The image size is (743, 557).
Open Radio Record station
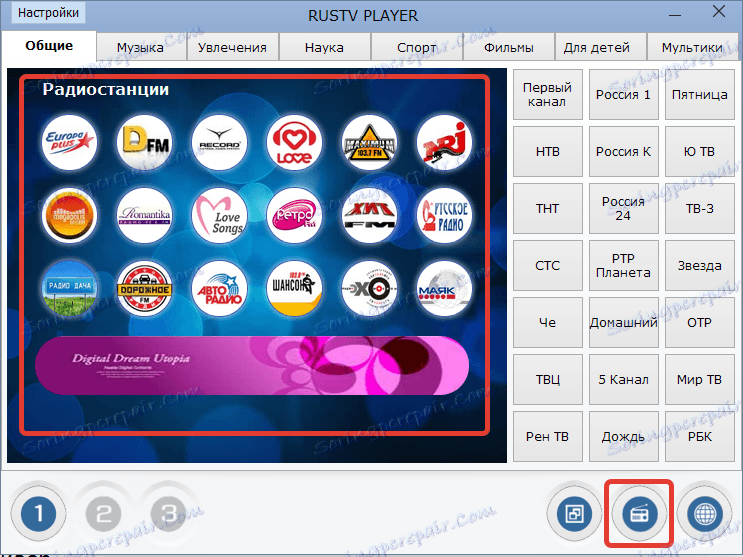[219, 143]
